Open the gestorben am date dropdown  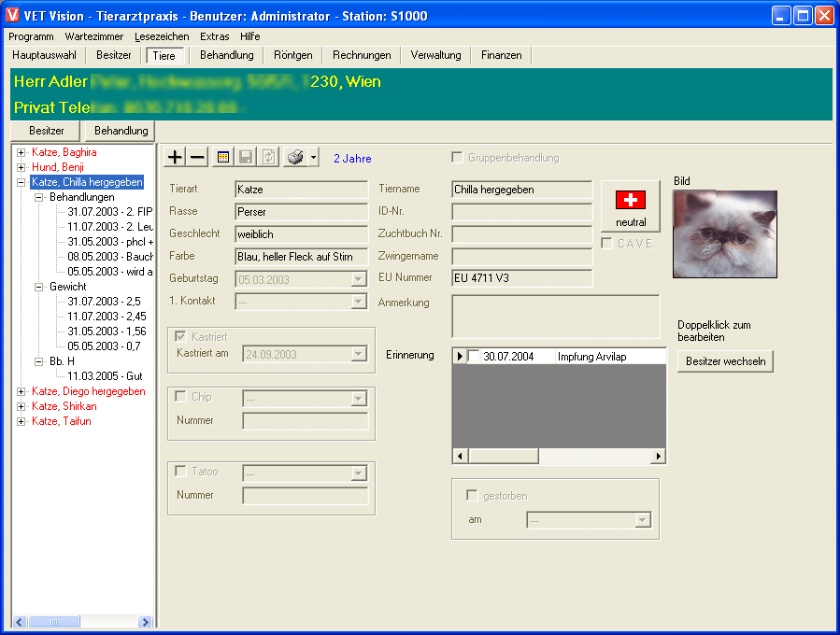642,520
